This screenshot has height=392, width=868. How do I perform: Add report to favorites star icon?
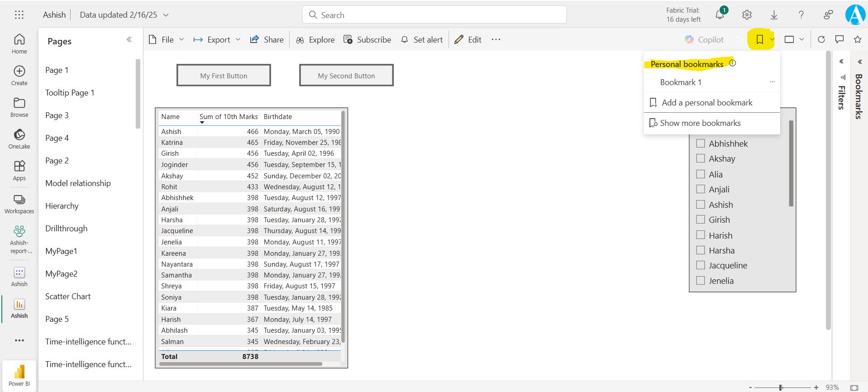click(857, 39)
